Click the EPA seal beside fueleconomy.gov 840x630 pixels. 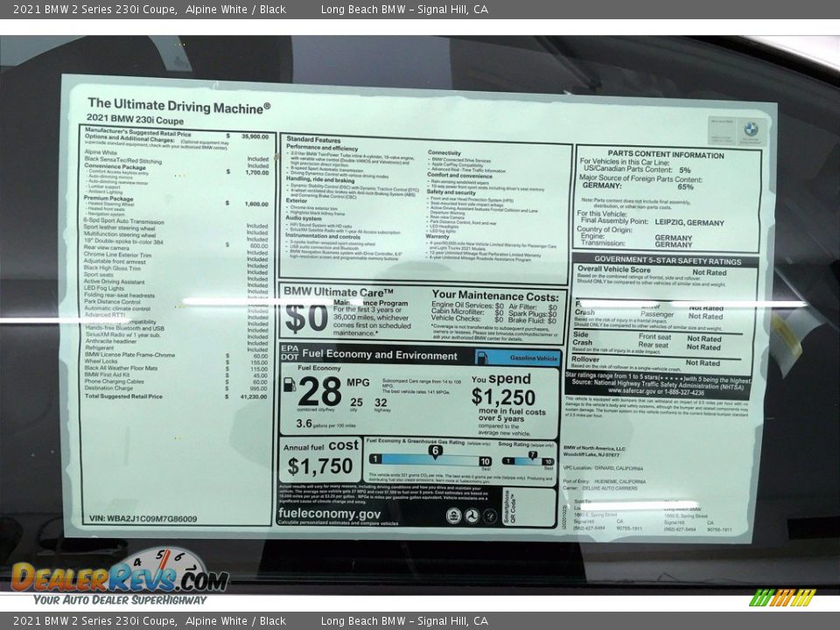point(454,514)
